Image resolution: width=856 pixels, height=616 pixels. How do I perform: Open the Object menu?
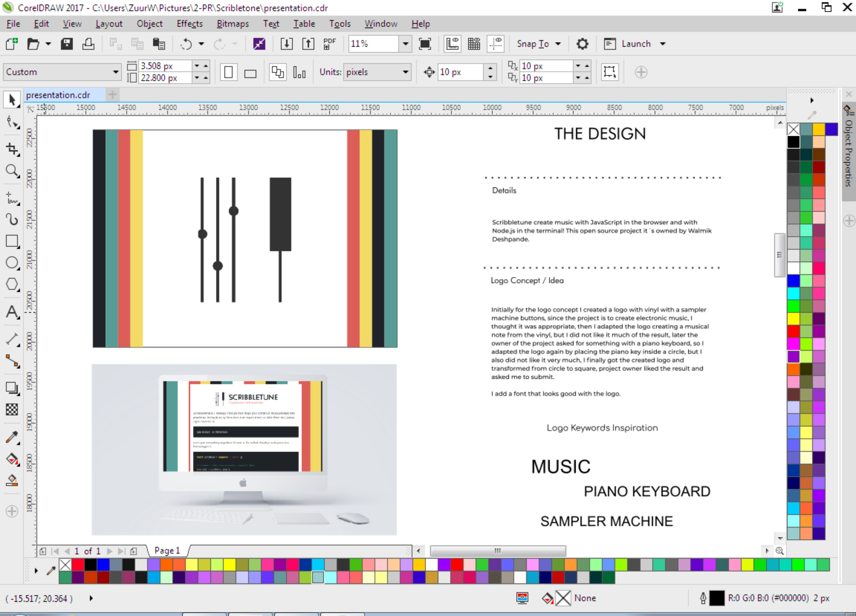click(149, 24)
